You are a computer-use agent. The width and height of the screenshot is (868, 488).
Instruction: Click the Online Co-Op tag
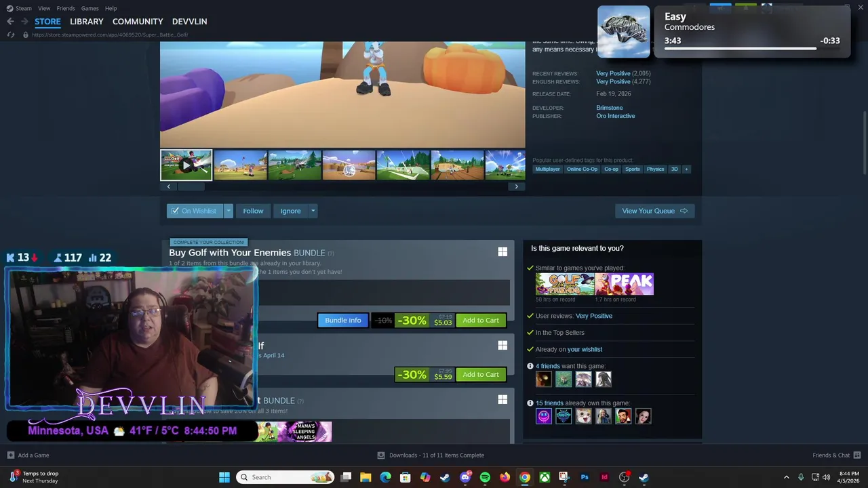(582, 169)
